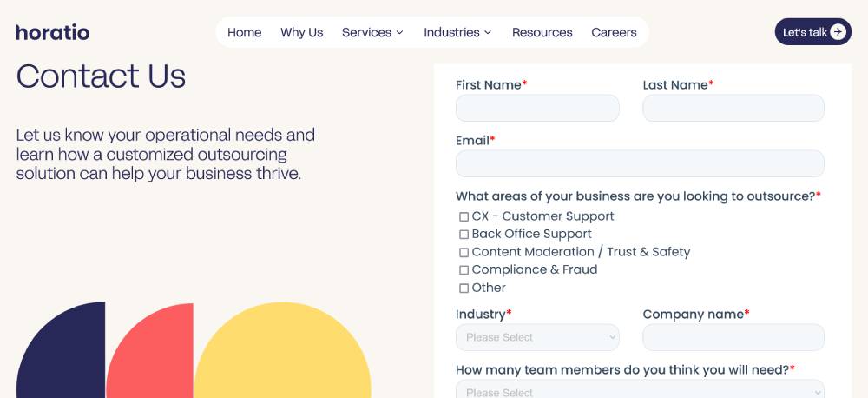This screenshot has height=398, width=868.
Task: Click into the Email field
Action: pyautogui.click(x=640, y=163)
